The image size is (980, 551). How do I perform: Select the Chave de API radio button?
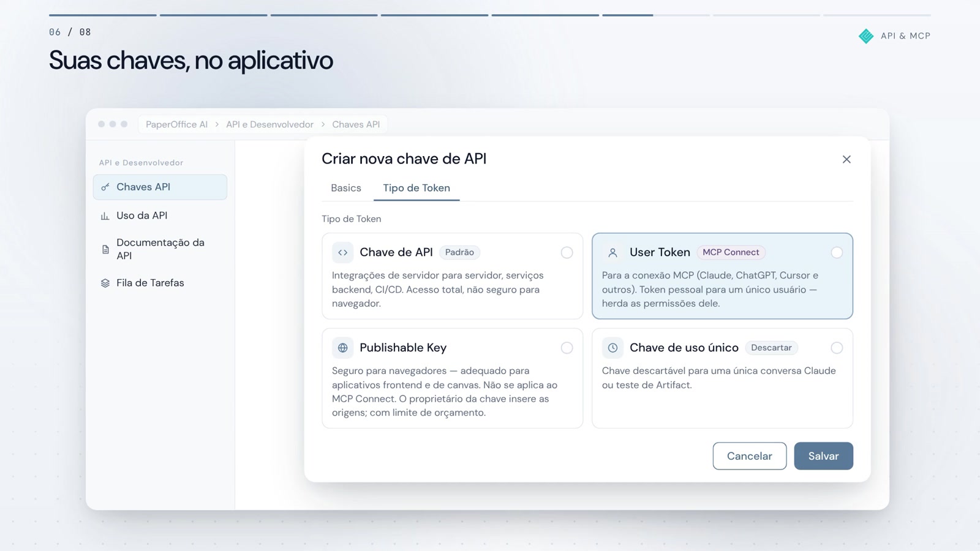(x=567, y=252)
